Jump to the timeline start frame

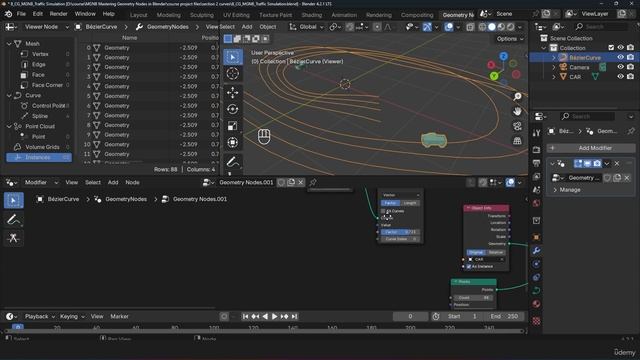[245, 316]
